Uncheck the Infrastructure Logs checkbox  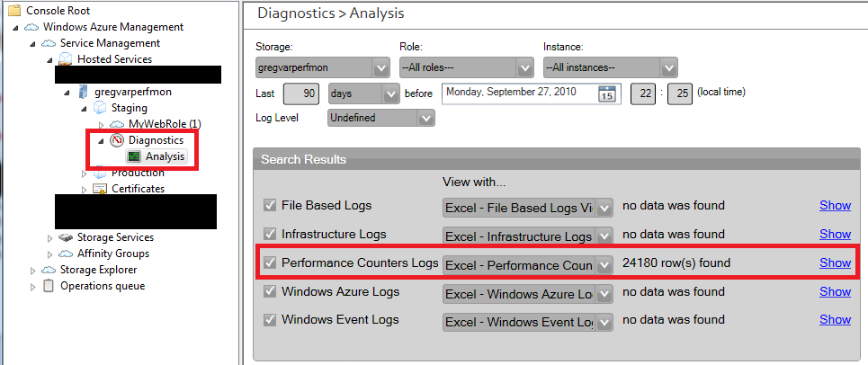[x=270, y=235]
